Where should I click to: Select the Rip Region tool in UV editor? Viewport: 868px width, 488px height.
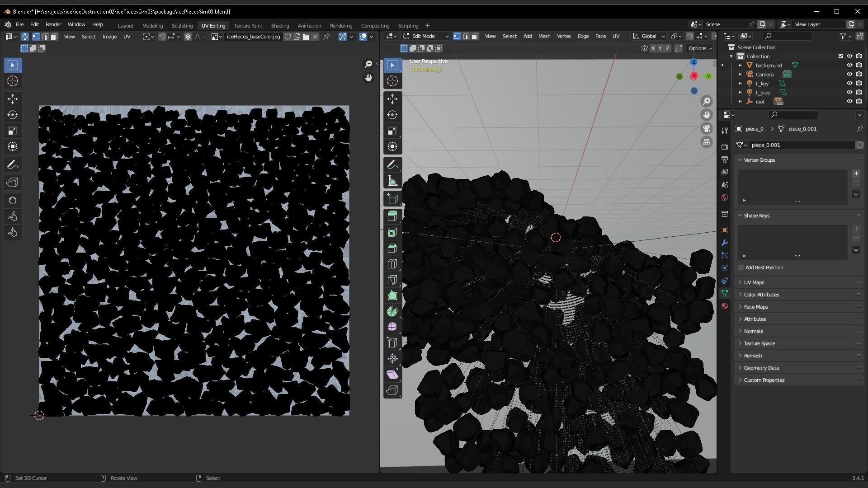pos(13,183)
